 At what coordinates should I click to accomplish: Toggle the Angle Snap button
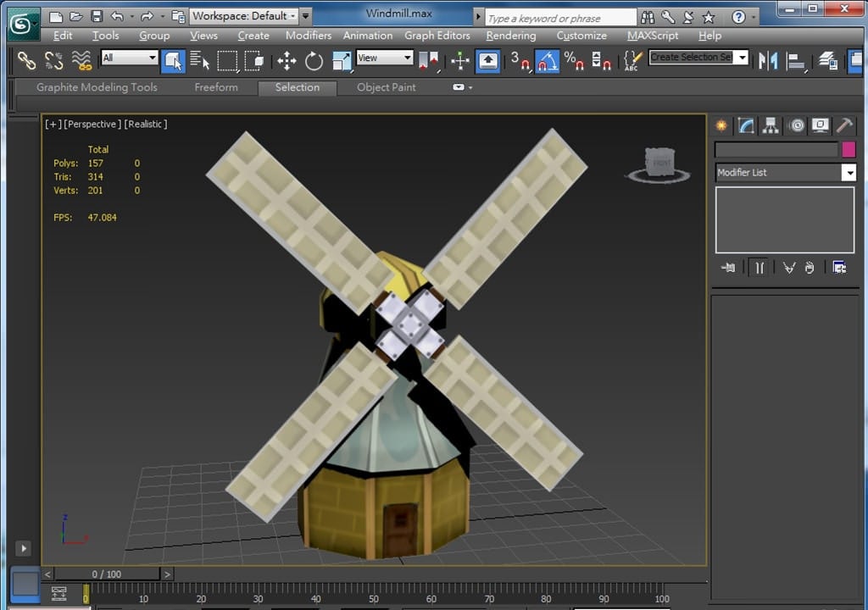(547, 60)
